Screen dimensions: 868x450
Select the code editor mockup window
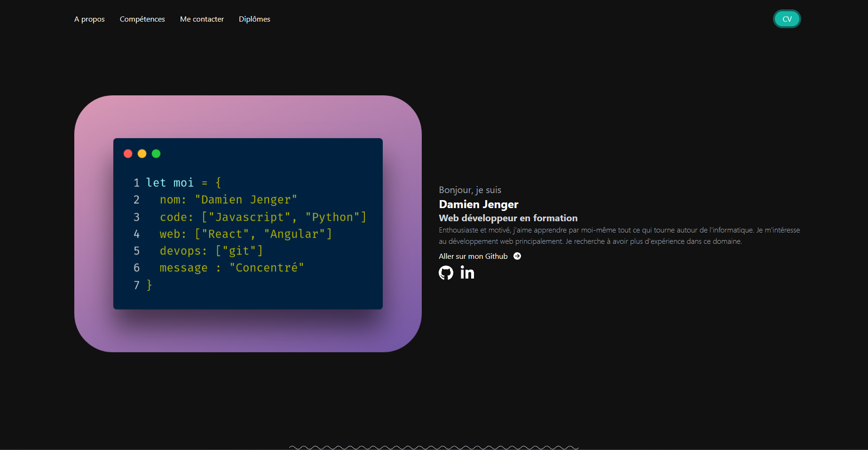coord(248,224)
